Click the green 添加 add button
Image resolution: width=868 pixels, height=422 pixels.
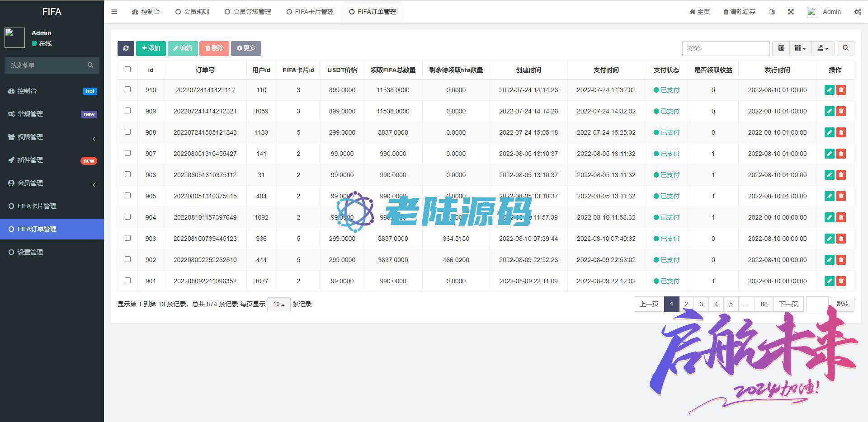[151, 48]
